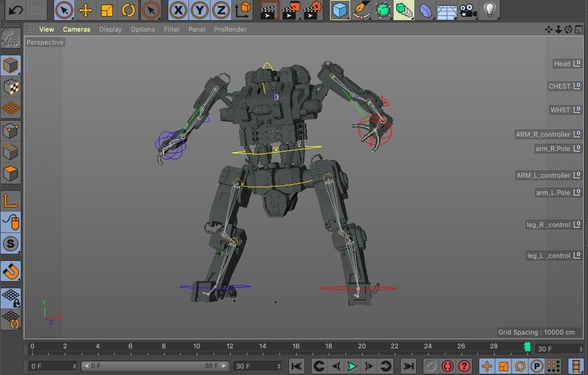Switch the coordinate system icon
588x375 pixels.
pyautogui.click(x=243, y=10)
